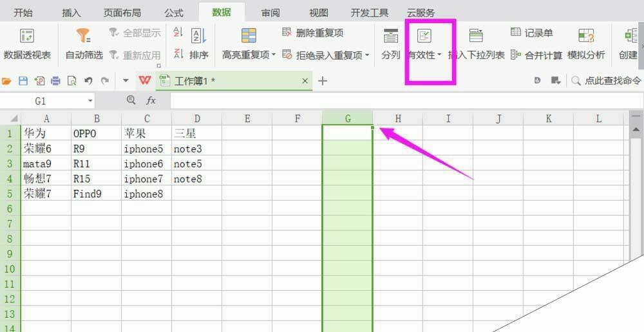644x332 pixels.
Task: Click 插入下拉列表 insert dropdown list
Action: [x=476, y=44]
